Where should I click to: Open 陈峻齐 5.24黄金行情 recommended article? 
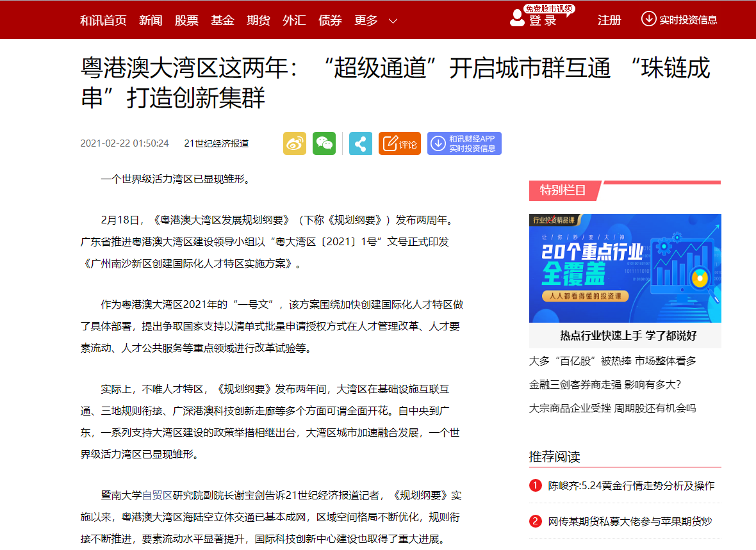tap(630, 486)
